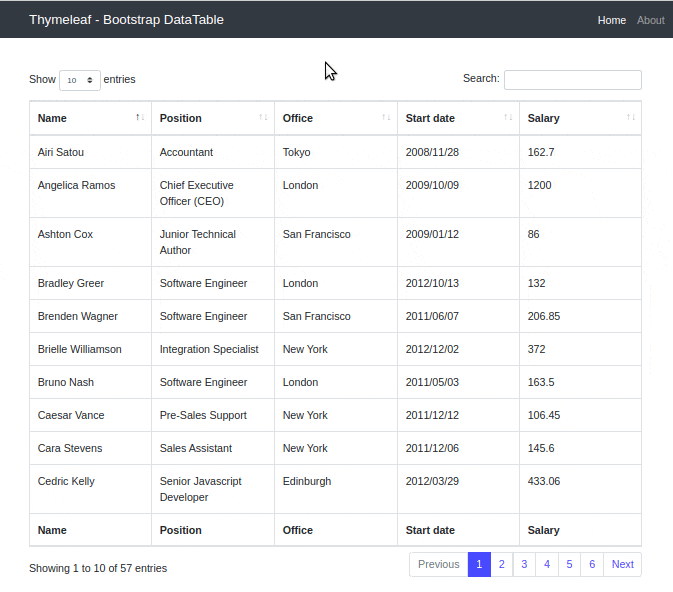Viewport: 673px width, 592px height.
Task: Go to pagination page 4
Action: pos(547,564)
